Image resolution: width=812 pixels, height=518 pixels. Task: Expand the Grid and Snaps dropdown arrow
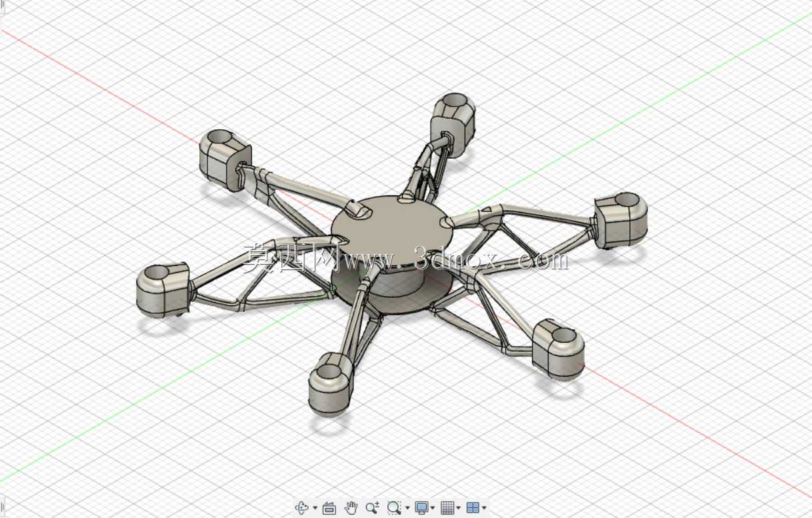click(x=459, y=508)
